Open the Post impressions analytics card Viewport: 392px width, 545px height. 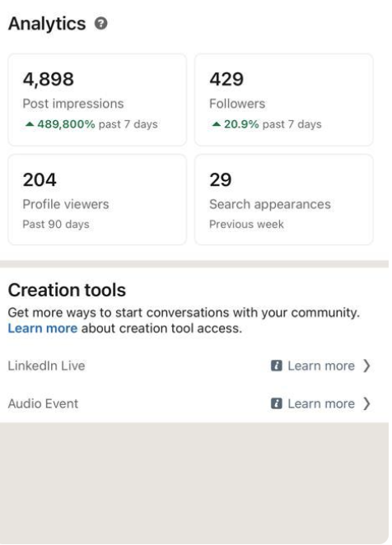click(97, 100)
